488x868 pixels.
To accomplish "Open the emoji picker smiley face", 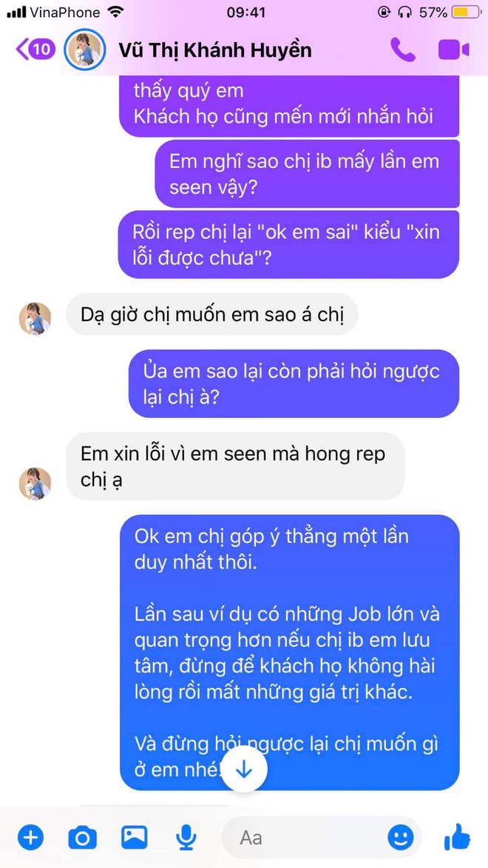I will (401, 838).
